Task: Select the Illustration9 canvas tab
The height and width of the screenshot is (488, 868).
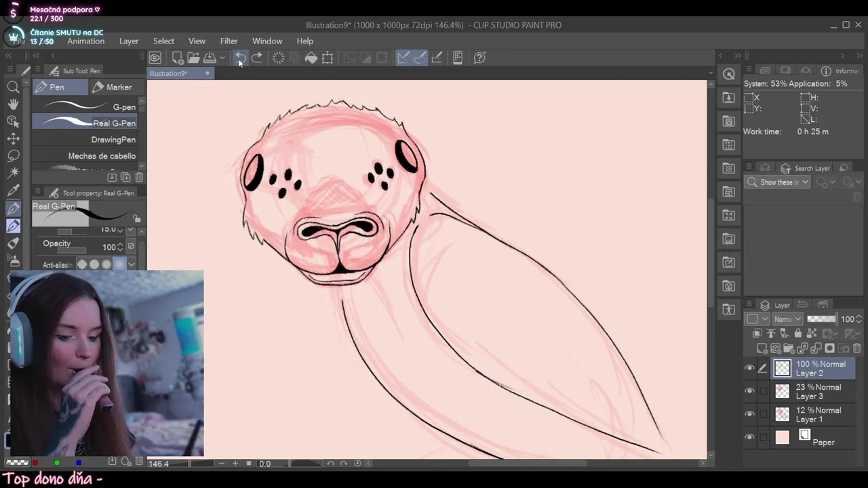Action: pyautogui.click(x=180, y=73)
